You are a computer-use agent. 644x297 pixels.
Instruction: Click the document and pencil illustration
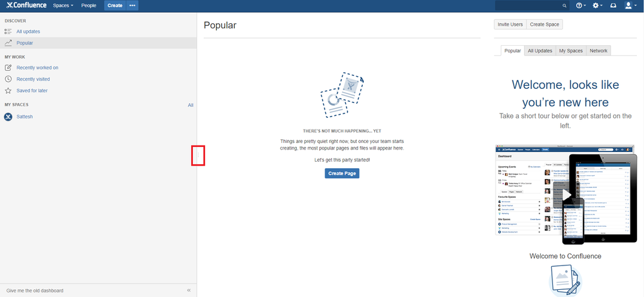coord(565,280)
